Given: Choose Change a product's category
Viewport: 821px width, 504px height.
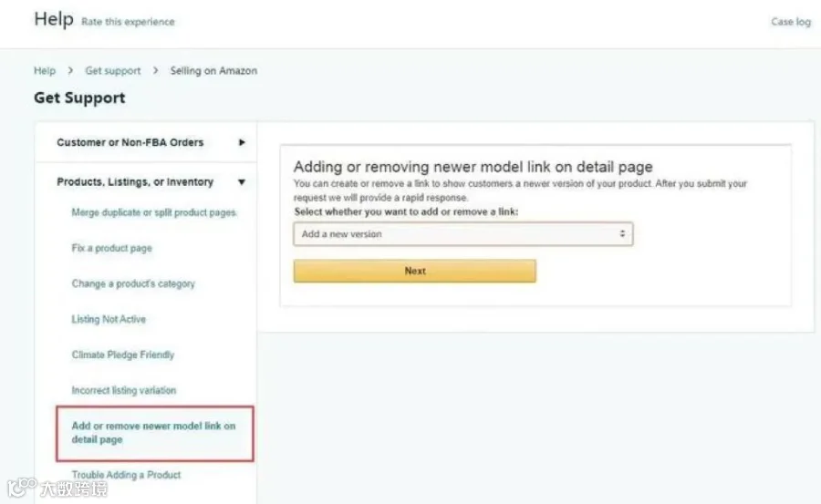Looking at the screenshot, I should pyautogui.click(x=133, y=283).
